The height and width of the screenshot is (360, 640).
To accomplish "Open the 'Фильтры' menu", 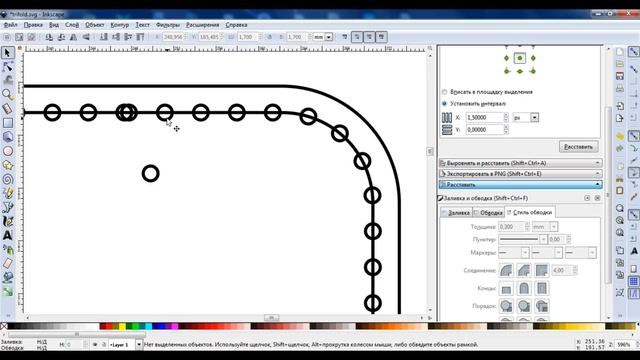I will click(168, 25).
